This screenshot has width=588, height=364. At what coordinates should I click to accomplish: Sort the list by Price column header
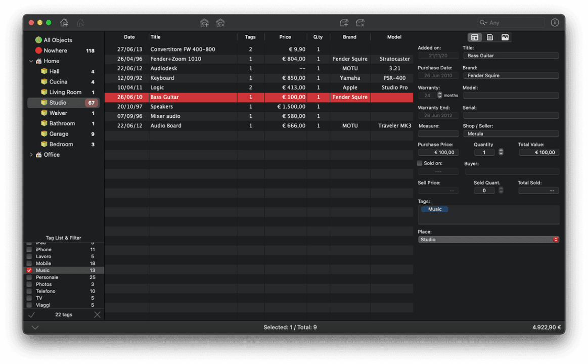tap(285, 37)
